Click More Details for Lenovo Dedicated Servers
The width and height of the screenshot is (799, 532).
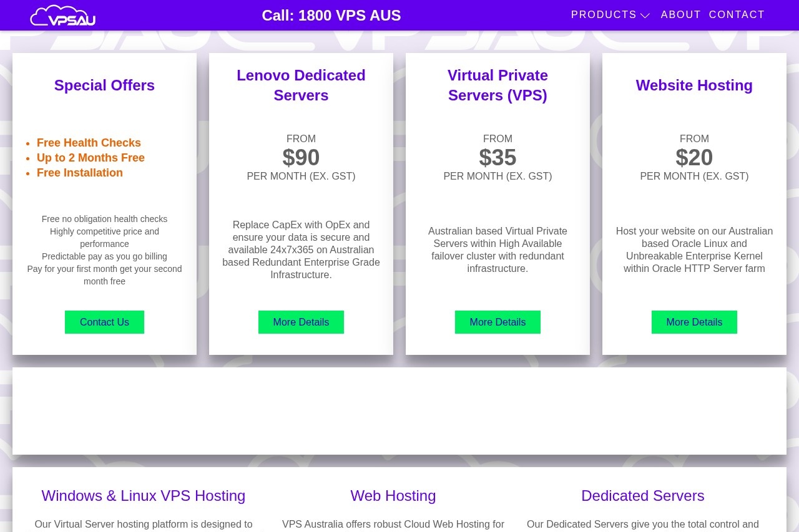click(x=301, y=322)
